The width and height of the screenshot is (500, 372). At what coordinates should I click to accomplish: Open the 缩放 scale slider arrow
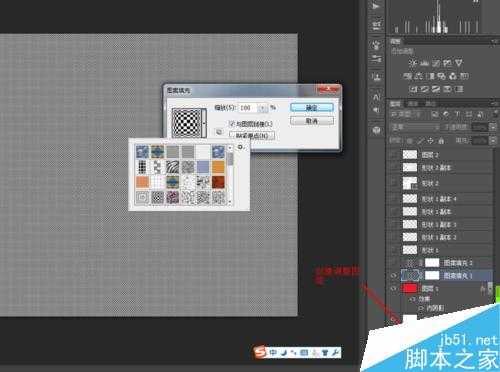point(263,108)
